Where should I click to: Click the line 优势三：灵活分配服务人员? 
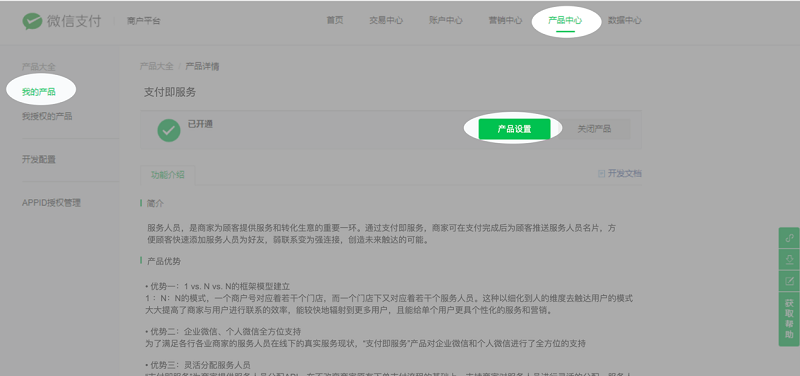pos(197,365)
